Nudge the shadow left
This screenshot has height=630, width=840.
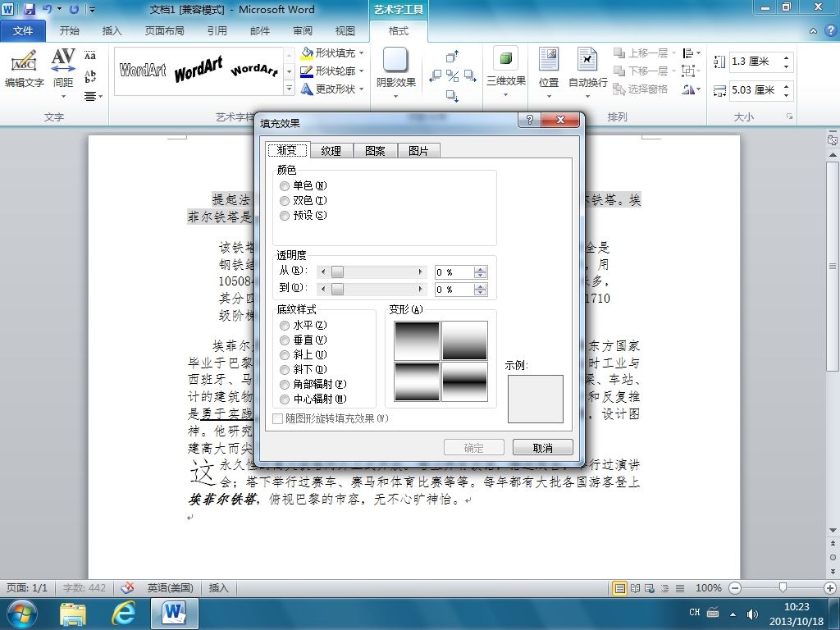tap(435, 76)
